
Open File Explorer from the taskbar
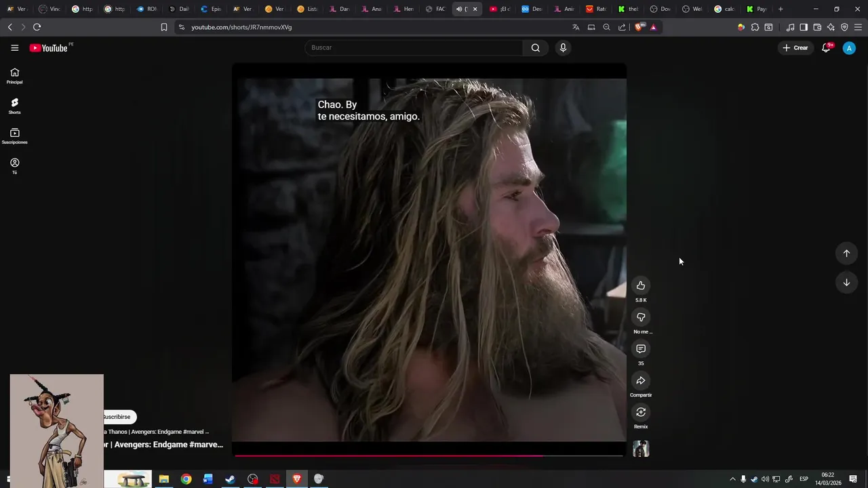pyautogui.click(x=163, y=479)
